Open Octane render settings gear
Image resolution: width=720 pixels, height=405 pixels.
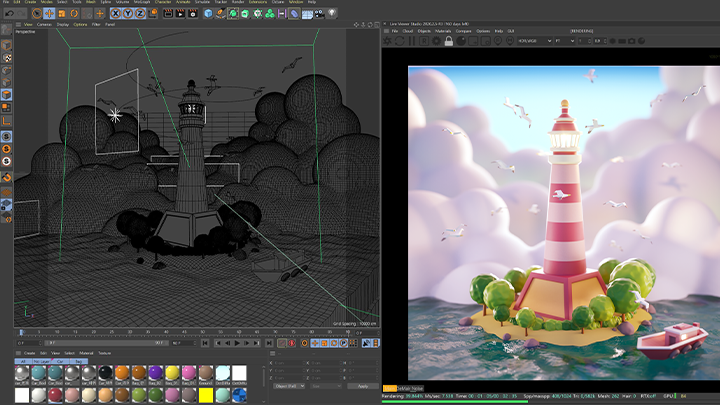click(436, 41)
